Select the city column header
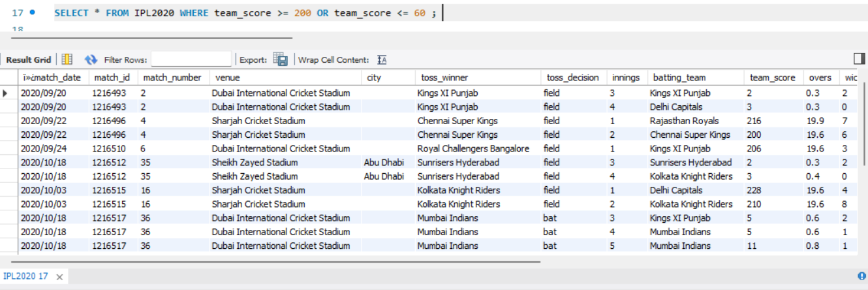This screenshot has width=868, height=290. coord(387,77)
